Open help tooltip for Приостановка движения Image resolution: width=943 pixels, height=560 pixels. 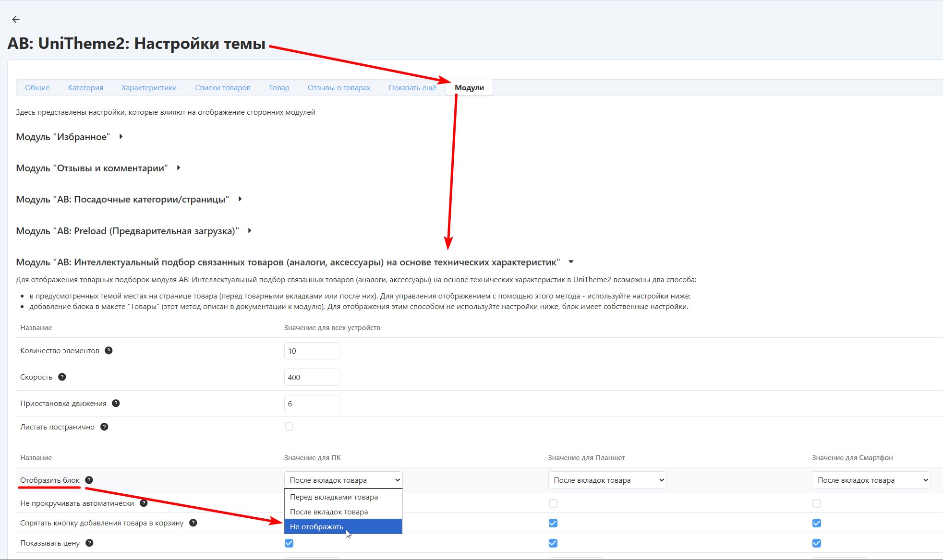(x=116, y=403)
